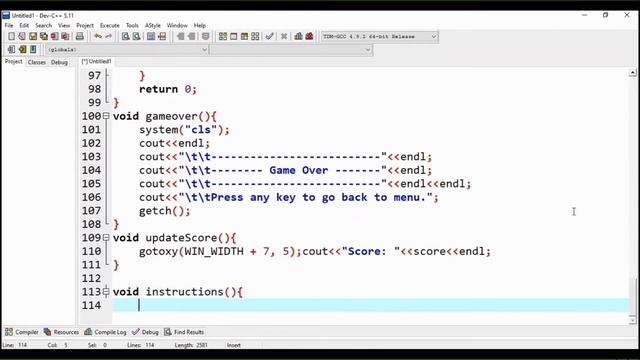Open the Compiler bottom panel tab
This screenshot has height=360, width=640.
pos(22,332)
